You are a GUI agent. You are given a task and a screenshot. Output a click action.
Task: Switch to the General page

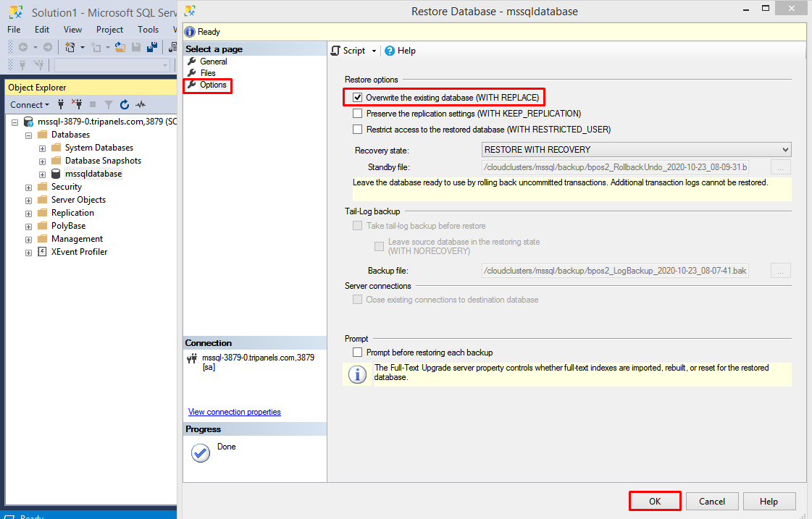pos(213,62)
